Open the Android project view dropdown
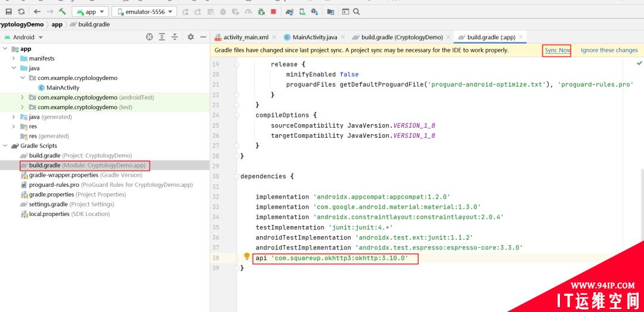This screenshot has width=644, height=312. coord(24,37)
